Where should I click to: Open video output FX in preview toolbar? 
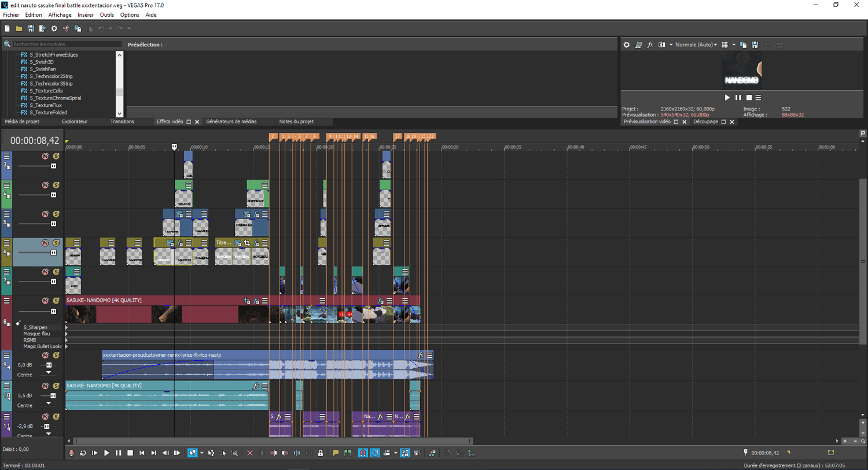[650, 45]
